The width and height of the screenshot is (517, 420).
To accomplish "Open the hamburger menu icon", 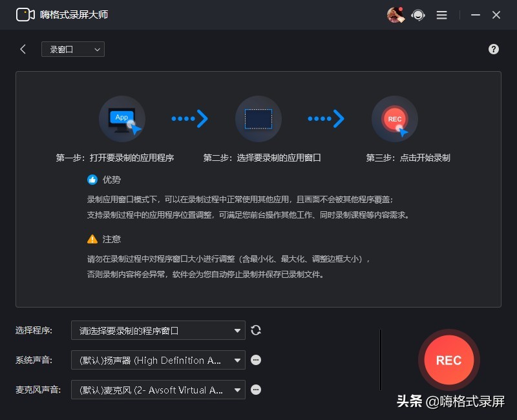I will (441, 15).
